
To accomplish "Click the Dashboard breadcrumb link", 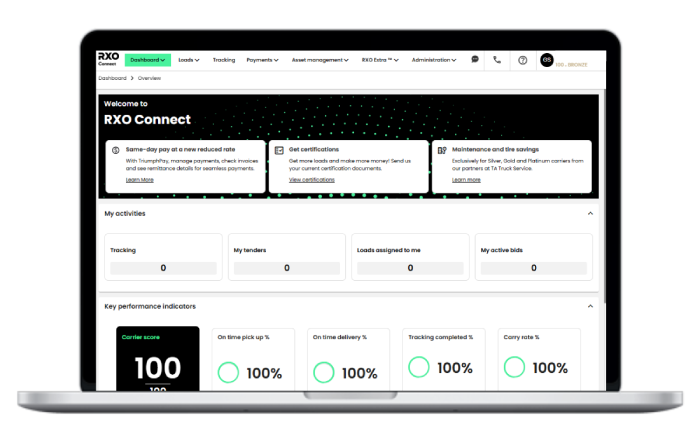I will (x=112, y=77).
